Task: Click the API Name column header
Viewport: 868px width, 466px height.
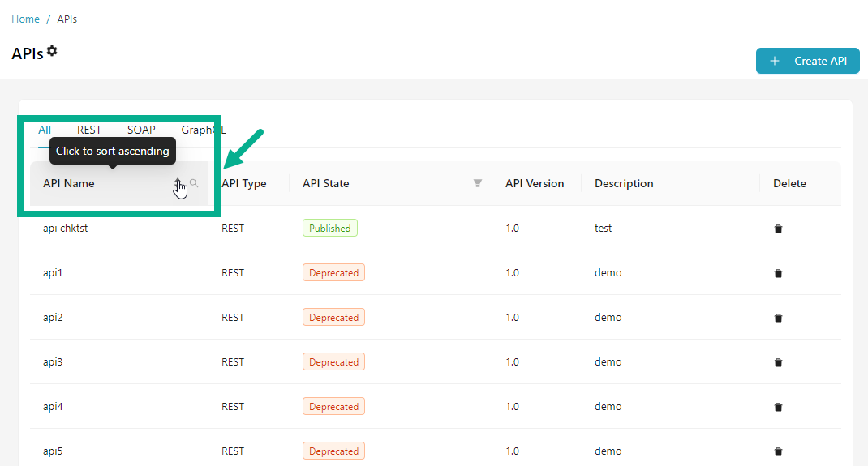Action: point(69,183)
